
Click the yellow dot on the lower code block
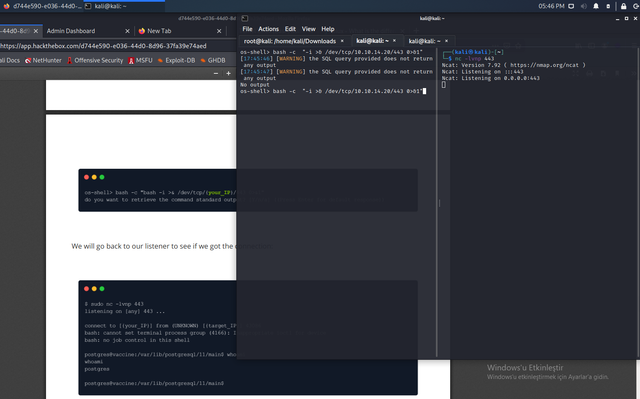[94, 289]
